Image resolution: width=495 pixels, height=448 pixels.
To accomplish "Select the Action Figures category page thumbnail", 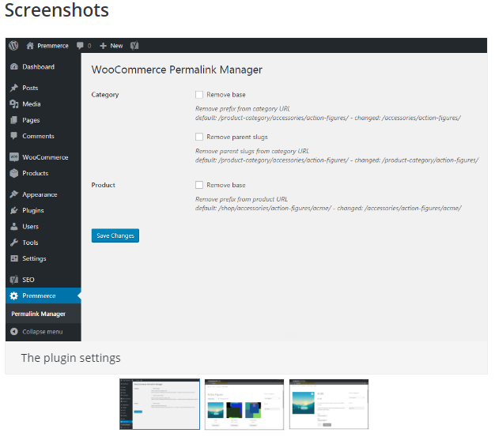I will [x=244, y=404].
